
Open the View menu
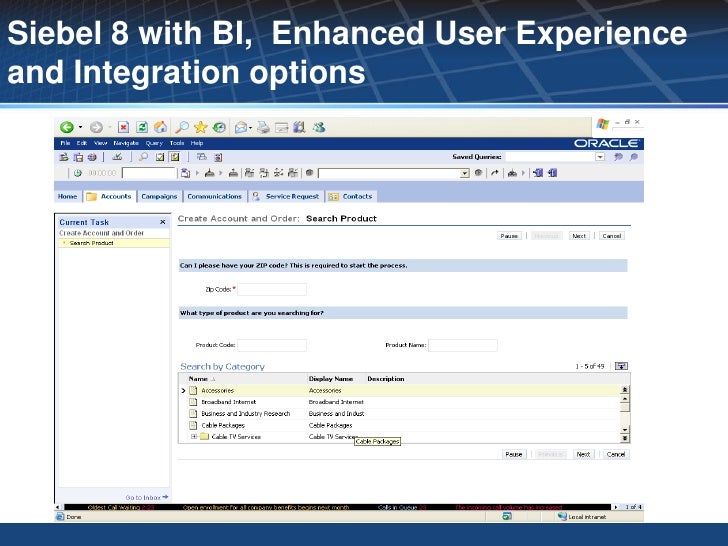click(x=100, y=143)
